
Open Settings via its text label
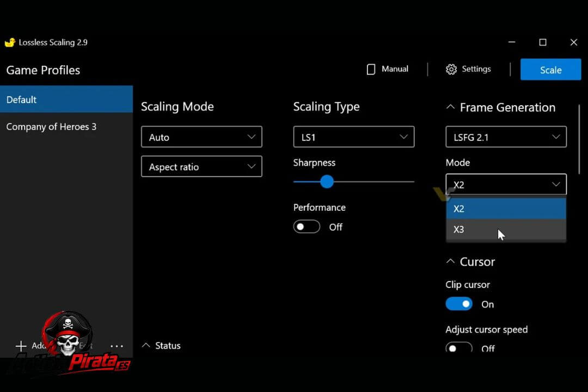476,69
